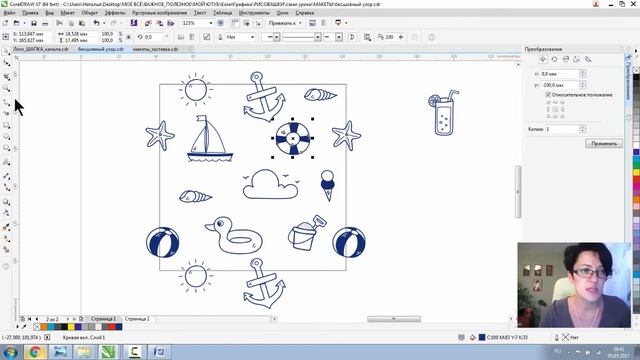
Task: Click the New document icon in toolbar
Action: click(x=6, y=23)
